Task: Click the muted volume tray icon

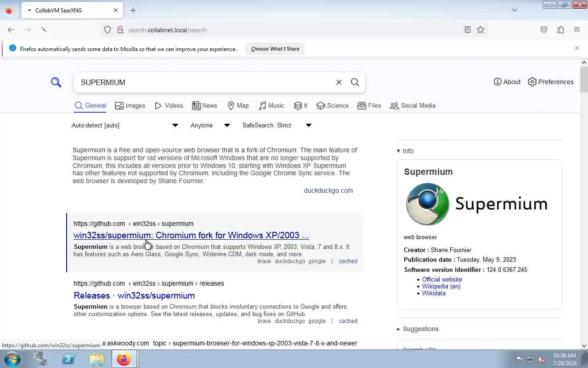Action: (542, 359)
